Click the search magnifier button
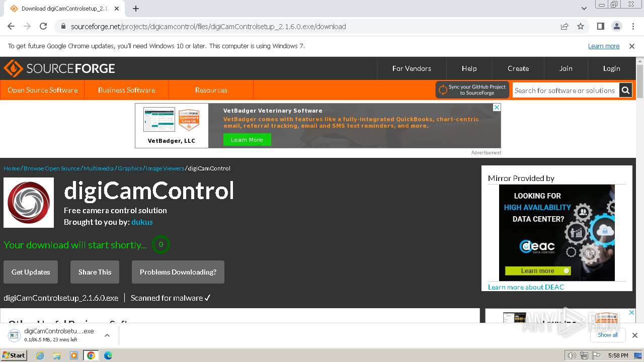The image size is (644, 362). point(625,90)
